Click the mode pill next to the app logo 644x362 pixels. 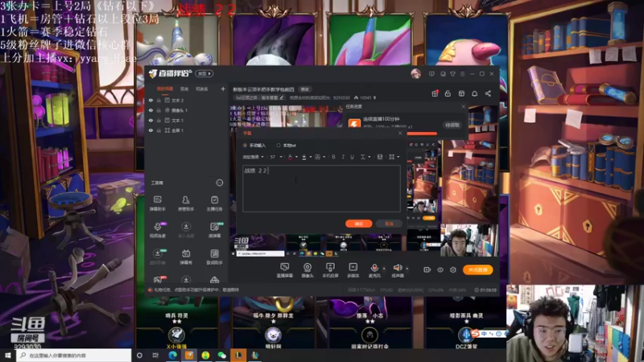pos(204,73)
